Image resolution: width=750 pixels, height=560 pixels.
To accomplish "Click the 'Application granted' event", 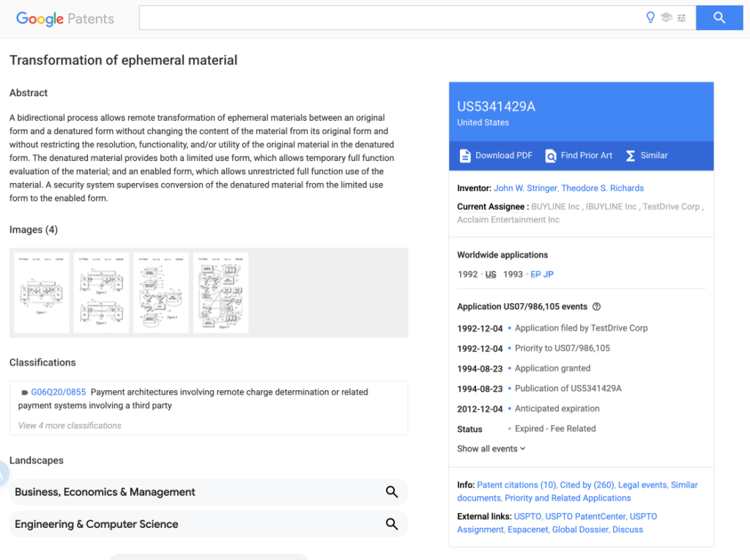I will [552, 368].
